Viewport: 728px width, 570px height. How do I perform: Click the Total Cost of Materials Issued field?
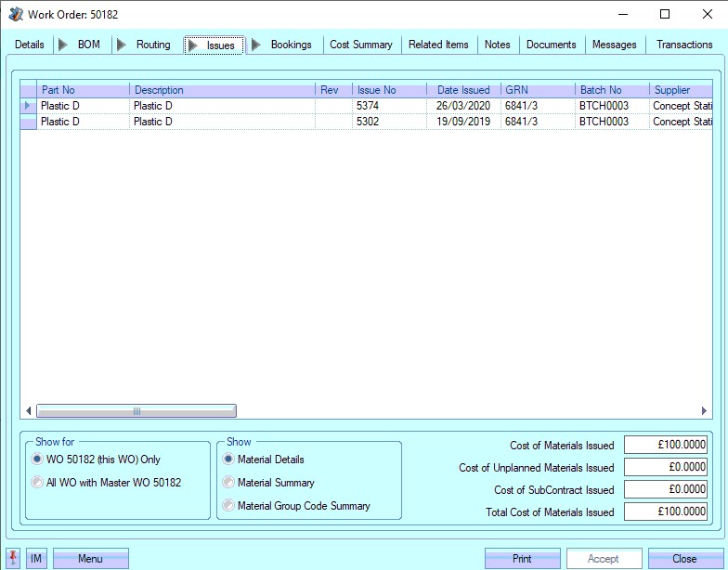tap(666, 512)
